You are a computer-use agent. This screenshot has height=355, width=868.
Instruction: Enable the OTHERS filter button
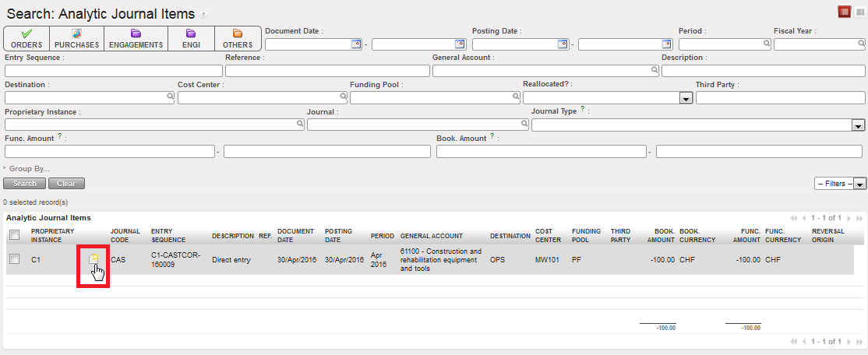238,38
